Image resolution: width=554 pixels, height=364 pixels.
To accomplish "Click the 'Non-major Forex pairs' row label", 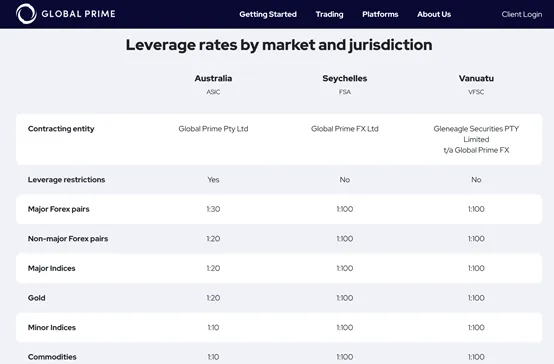I will coord(68,239).
